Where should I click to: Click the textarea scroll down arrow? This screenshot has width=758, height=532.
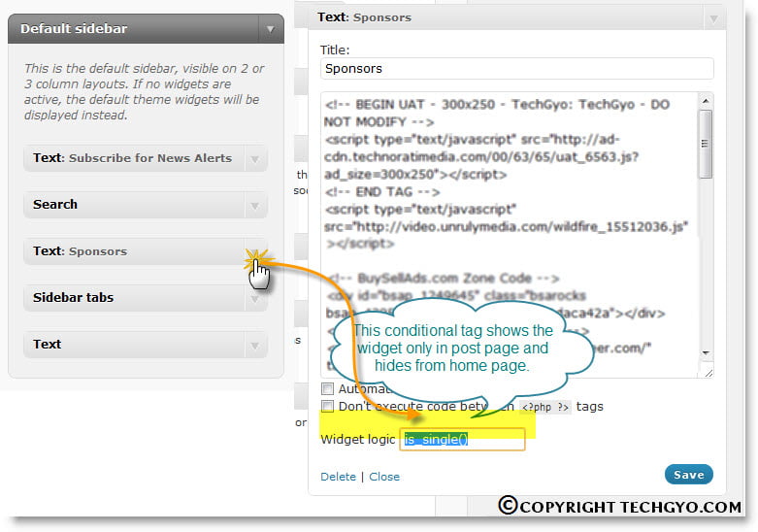[x=706, y=353]
